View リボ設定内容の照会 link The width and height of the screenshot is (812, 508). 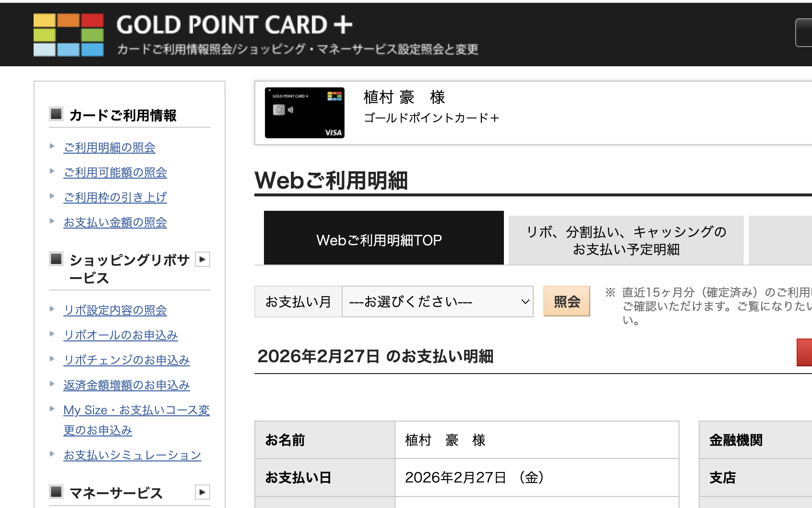(115, 310)
